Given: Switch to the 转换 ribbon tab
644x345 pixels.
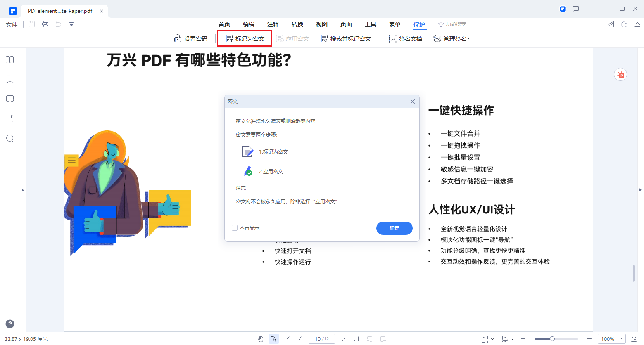Looking at the screenshot, I should pos(297,24).
